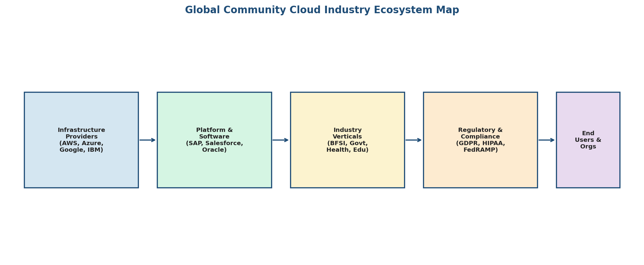Click the "(SAP, Salesforce," text line

[214, 143]
